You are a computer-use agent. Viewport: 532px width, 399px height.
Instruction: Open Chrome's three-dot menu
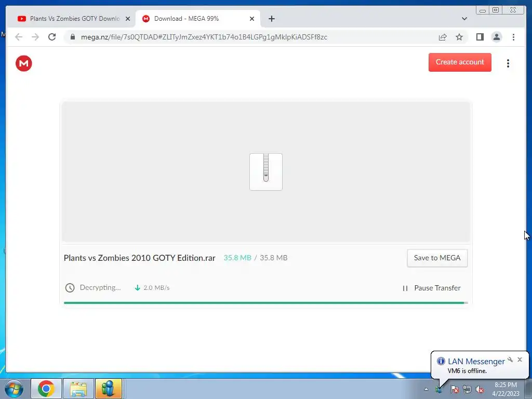513,37
